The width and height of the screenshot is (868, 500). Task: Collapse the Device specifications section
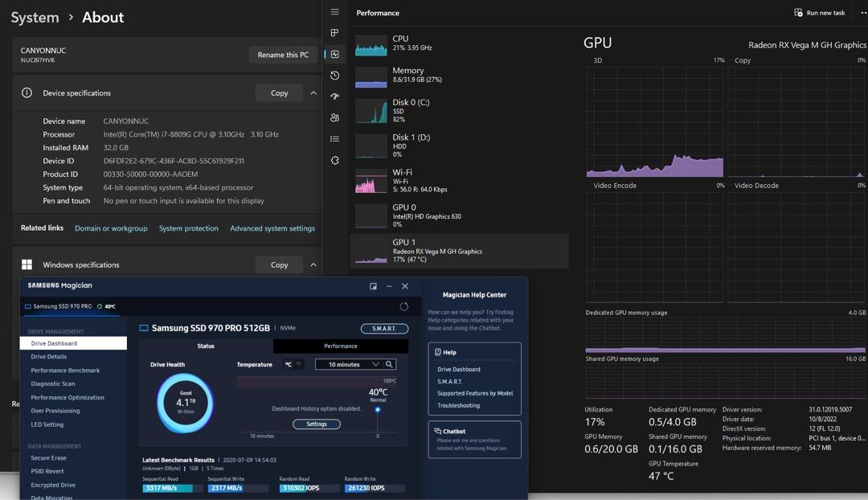click(313, 93)
